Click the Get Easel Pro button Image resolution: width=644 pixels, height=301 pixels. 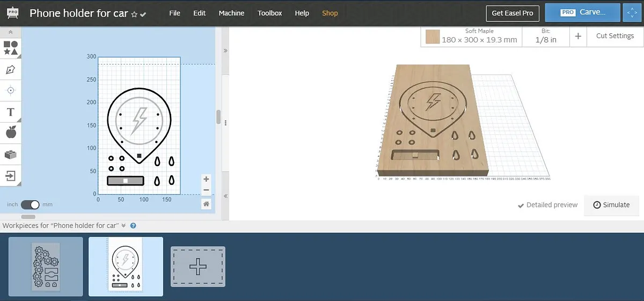(x=512, y=13)
